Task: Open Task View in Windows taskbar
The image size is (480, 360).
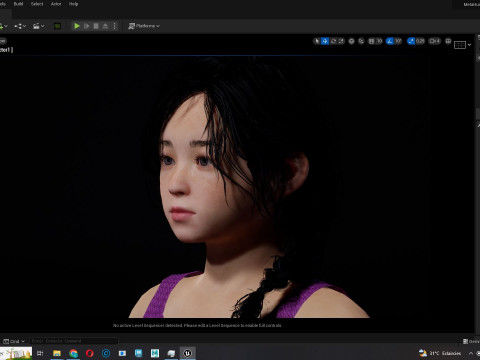Action: (x=40, y=353)
